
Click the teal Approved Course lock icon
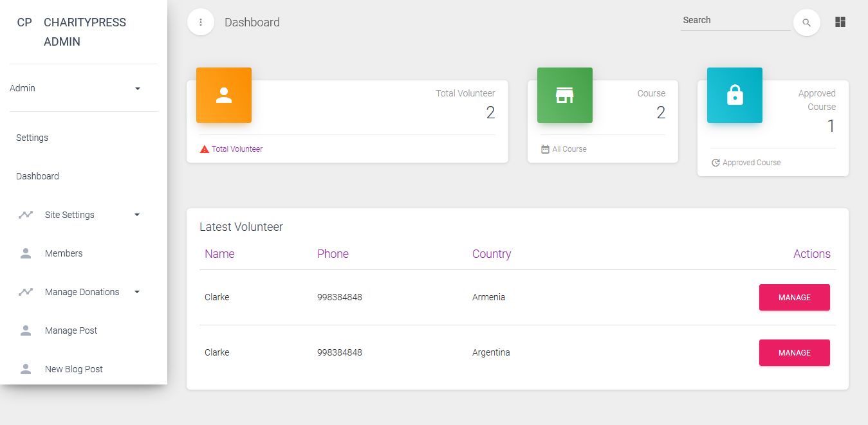click(x=734, y=95)
